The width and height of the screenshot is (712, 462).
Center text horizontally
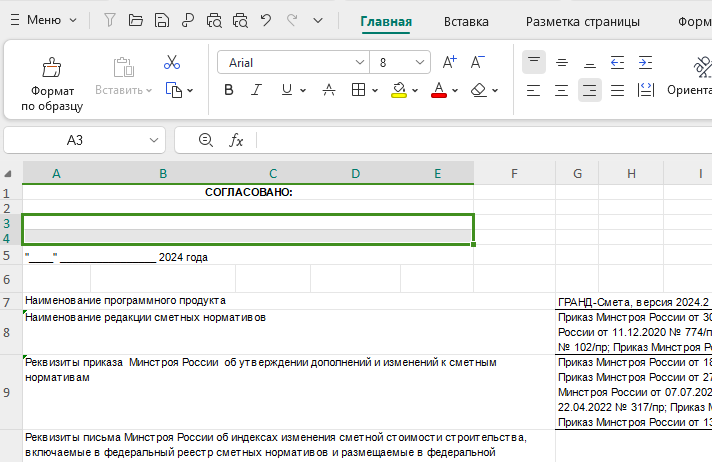pos(562,90)
